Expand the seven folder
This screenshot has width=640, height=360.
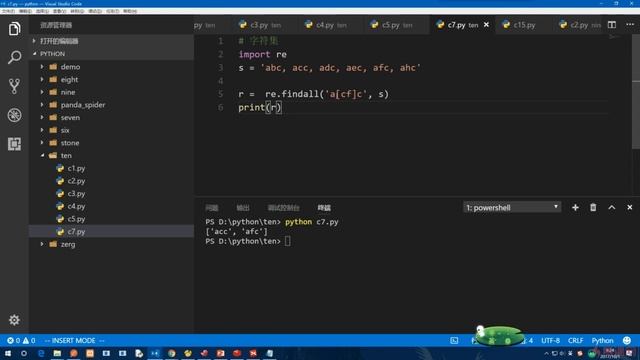pos(42,118)
